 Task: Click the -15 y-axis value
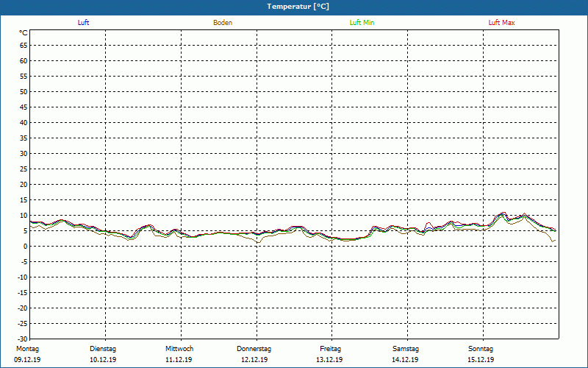[x=22, y=292]
